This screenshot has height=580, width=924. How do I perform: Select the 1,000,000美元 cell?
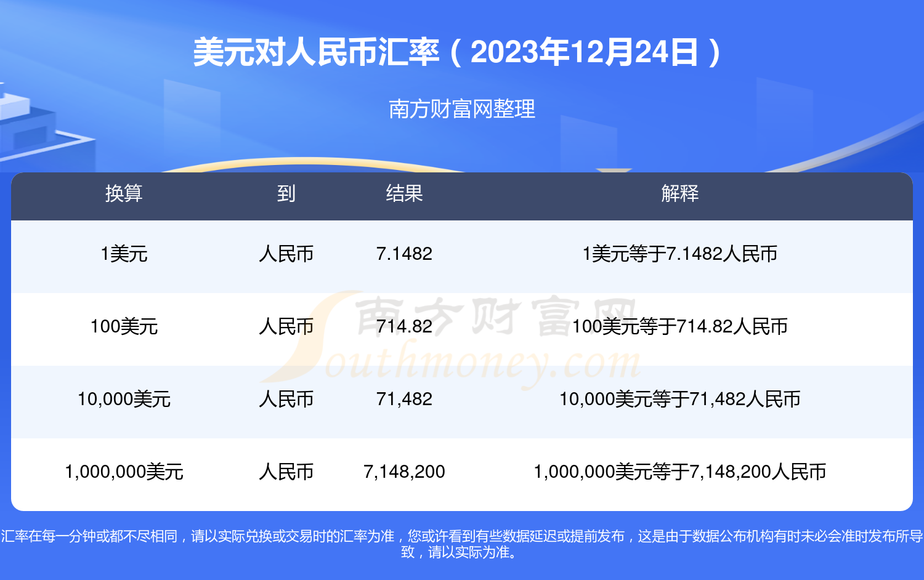click(124, 472)
